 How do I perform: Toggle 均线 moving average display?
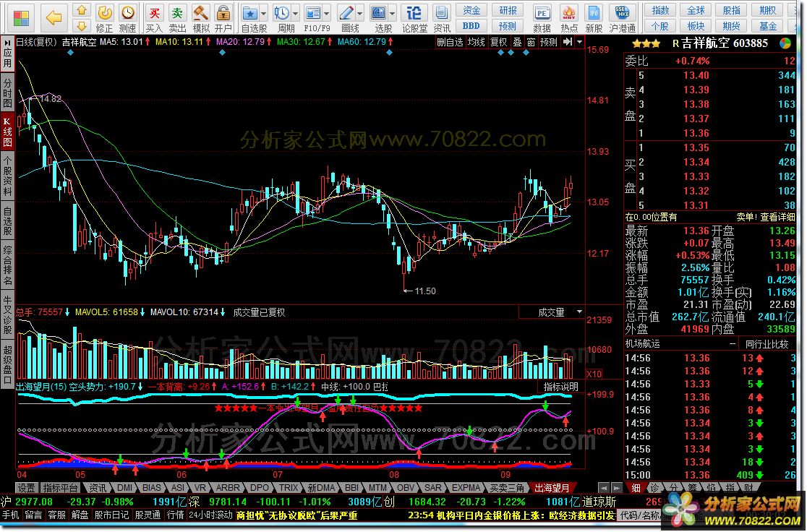(x=476, y=42)
